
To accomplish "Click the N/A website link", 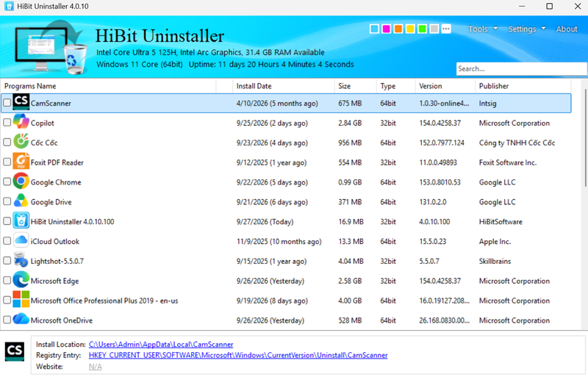I will (96, 367).
